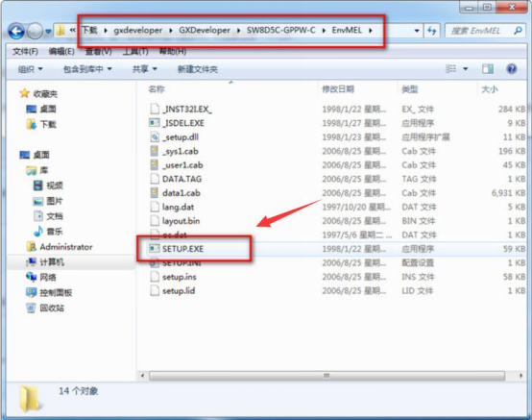Click the folder icon in address bar
The image size is (532, 420).
click(x=60, y=31)
